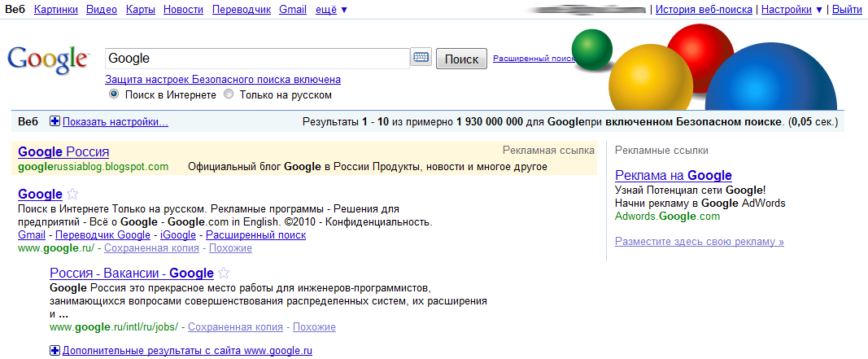Image resolution: width=868 pixels, height=359 pixels.
Task: Switch to Видео search
Action: click(x=102, y=10)
